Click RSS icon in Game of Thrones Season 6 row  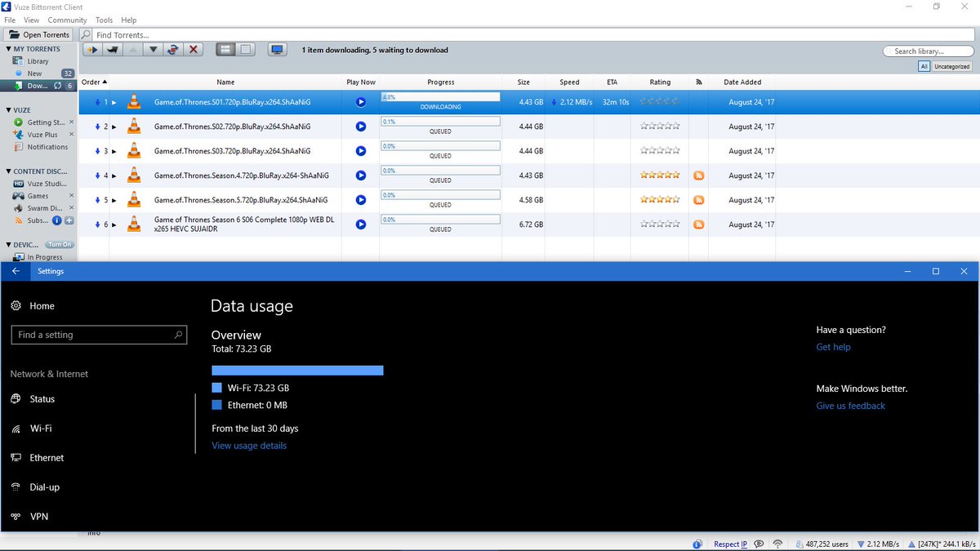(698, 224)
